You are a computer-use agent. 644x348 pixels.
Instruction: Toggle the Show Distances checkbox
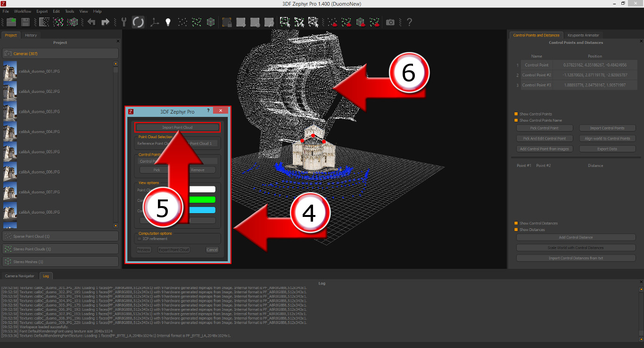515,230
